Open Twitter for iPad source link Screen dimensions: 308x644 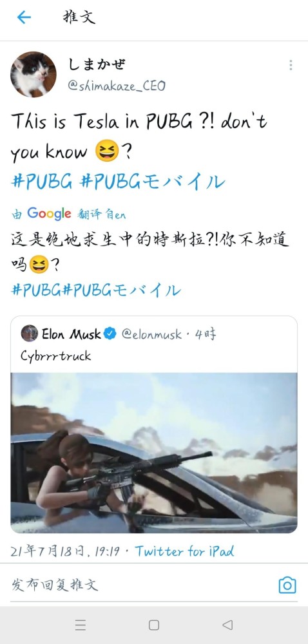click(184, 551)
